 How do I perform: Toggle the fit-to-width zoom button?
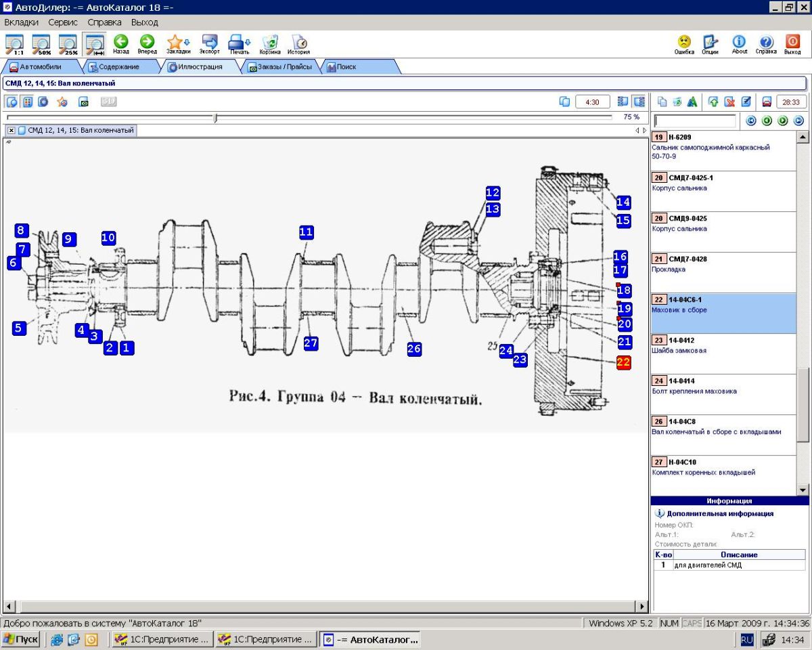(x=94, y=43)
